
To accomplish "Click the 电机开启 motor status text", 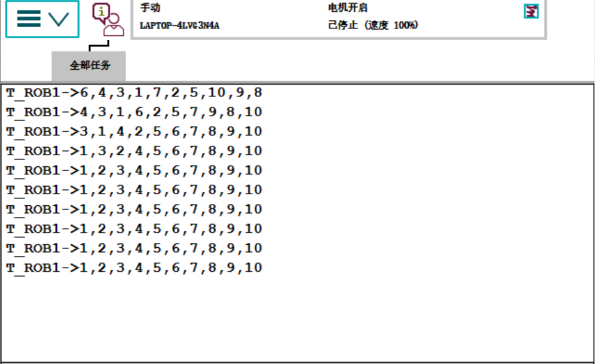I will (x=348, y=7).
